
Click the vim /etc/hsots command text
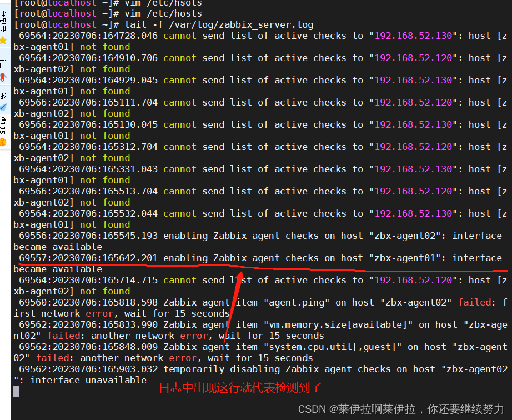pyautogui.click(x=163, y=3)
